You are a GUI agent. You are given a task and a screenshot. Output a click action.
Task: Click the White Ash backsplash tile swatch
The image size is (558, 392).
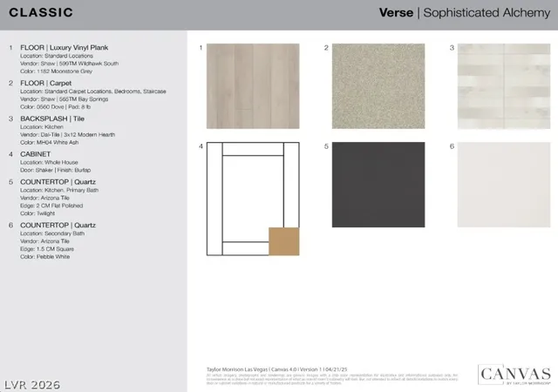click(504, 86)
